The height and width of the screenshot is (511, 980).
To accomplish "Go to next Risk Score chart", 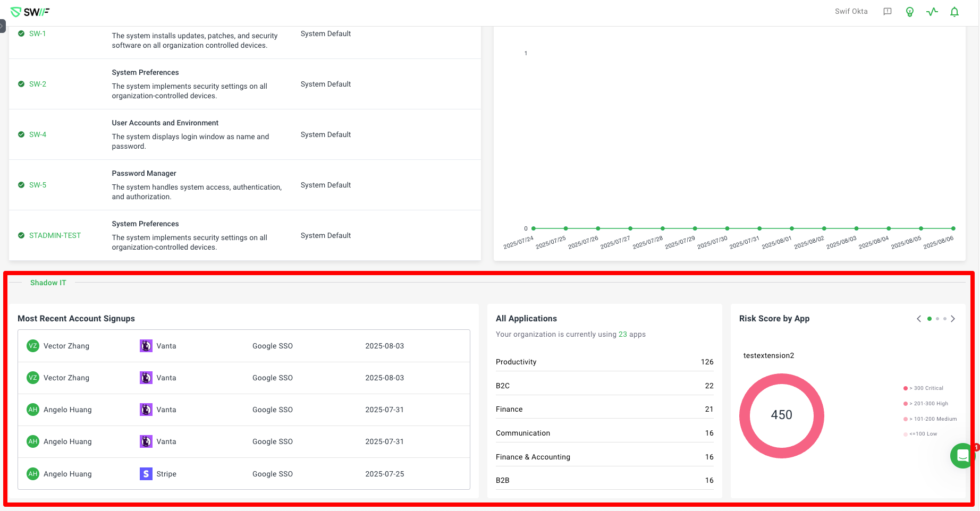I will pos(953,319).
